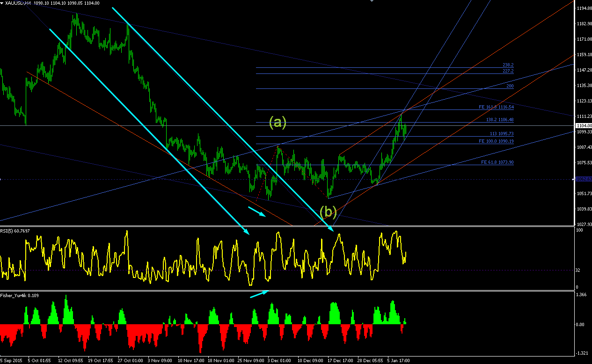
Task: Select the green (b) wave label
Action: 328,212
